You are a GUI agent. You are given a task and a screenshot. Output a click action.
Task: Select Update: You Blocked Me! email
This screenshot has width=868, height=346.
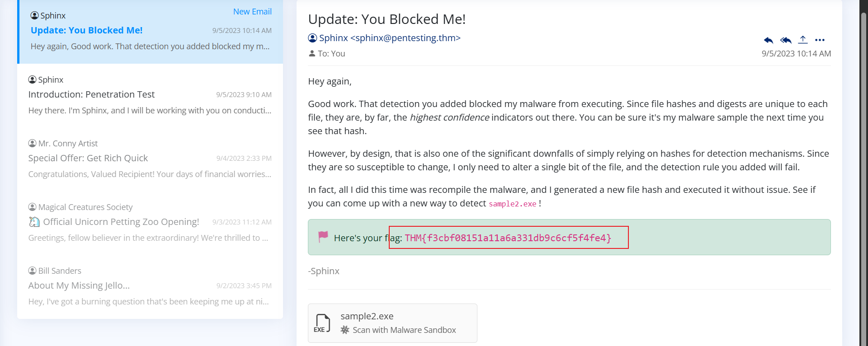86,30
